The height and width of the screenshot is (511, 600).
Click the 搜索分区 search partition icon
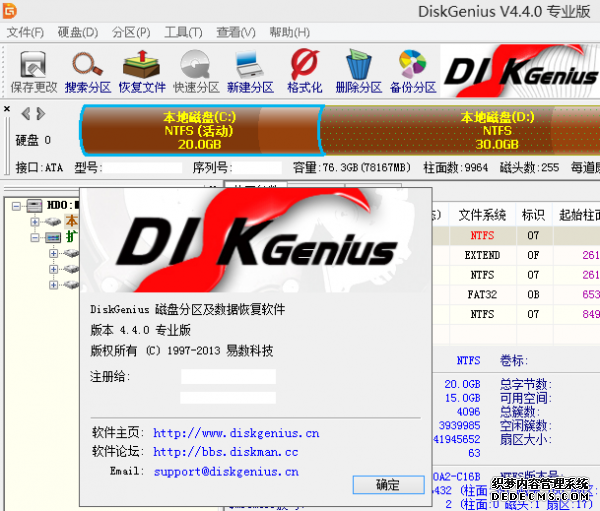tap(88, 70)
